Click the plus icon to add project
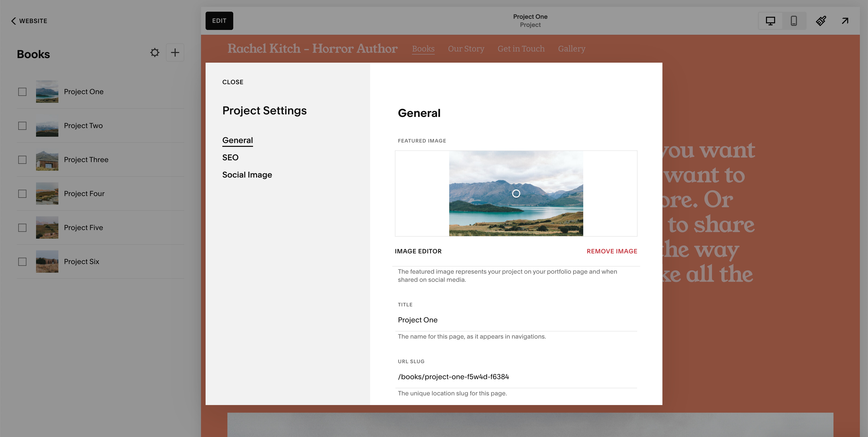The width and height of the screenshot is (868, 437). click(175, 53)
